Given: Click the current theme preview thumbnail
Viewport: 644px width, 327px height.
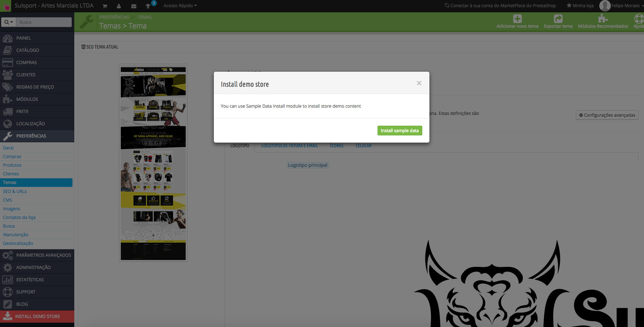Looking at the screenshot, I should 153,163.
